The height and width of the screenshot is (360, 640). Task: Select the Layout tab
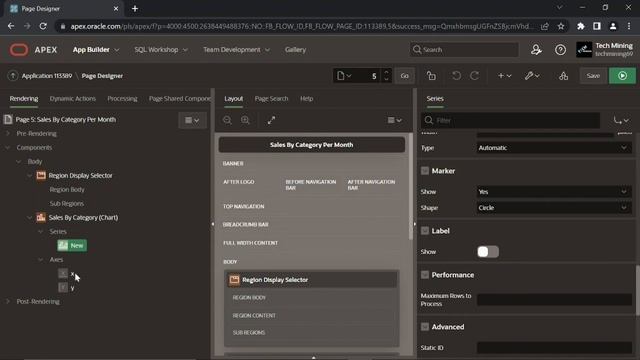233,98
